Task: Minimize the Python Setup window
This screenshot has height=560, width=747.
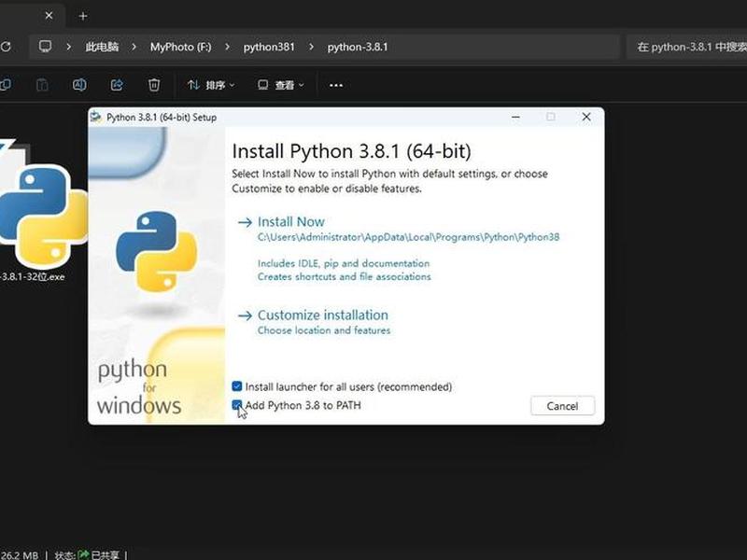Action: (515, 117)
